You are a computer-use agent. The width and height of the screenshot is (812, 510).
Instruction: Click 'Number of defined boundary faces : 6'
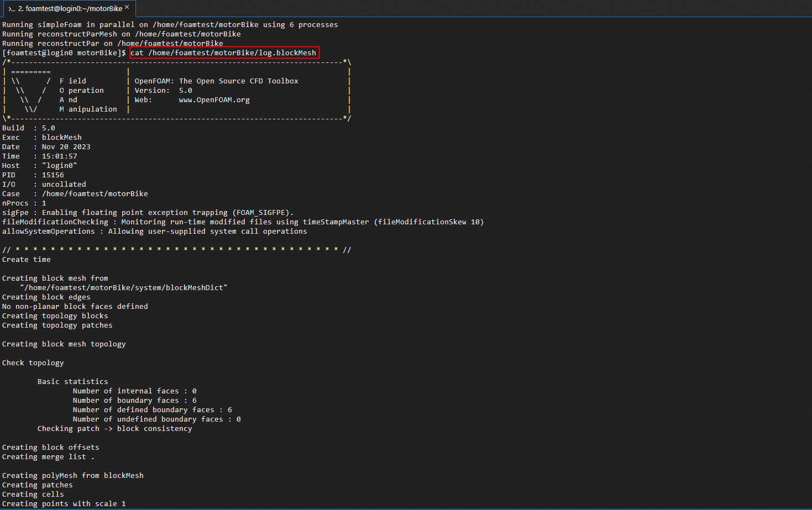153,410
